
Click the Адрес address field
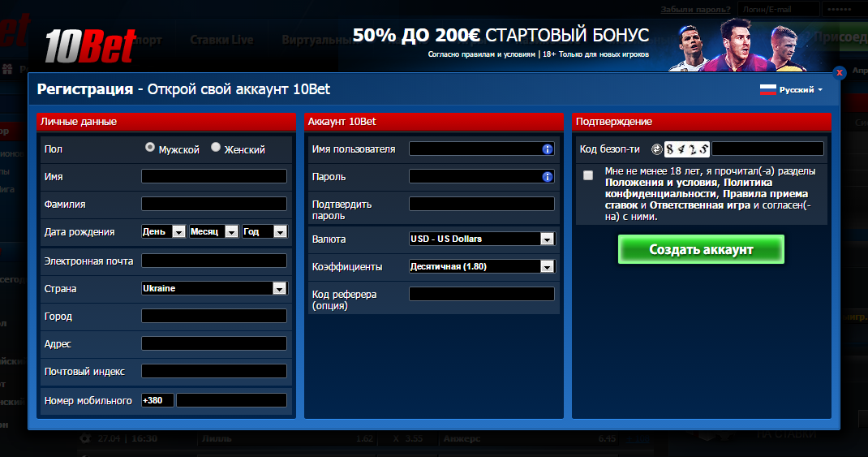[x=214, y=343]
